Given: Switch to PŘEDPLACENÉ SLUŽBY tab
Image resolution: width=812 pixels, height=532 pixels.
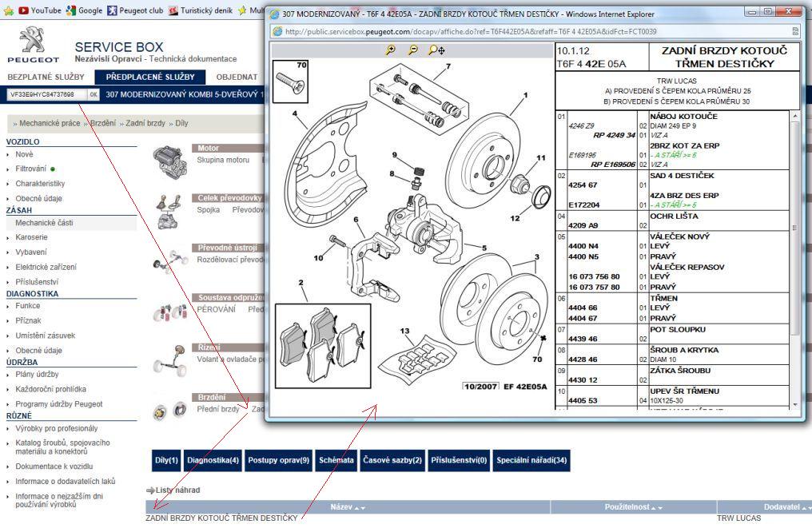Looking at the screenshot, I should pyautogui.click(x=150, y=77).
